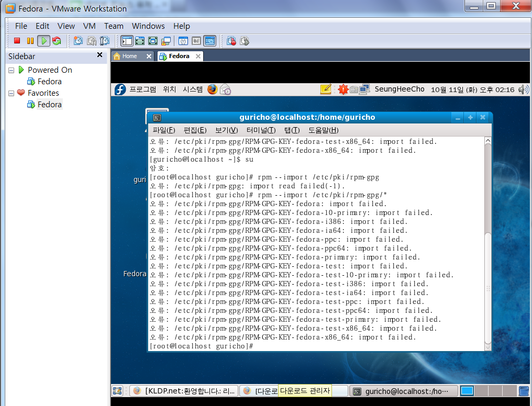Image resolution: width=532 pixels, height=406 pixels.
Task: Click the capture screen toolbar icon
Action: [231, 41]
